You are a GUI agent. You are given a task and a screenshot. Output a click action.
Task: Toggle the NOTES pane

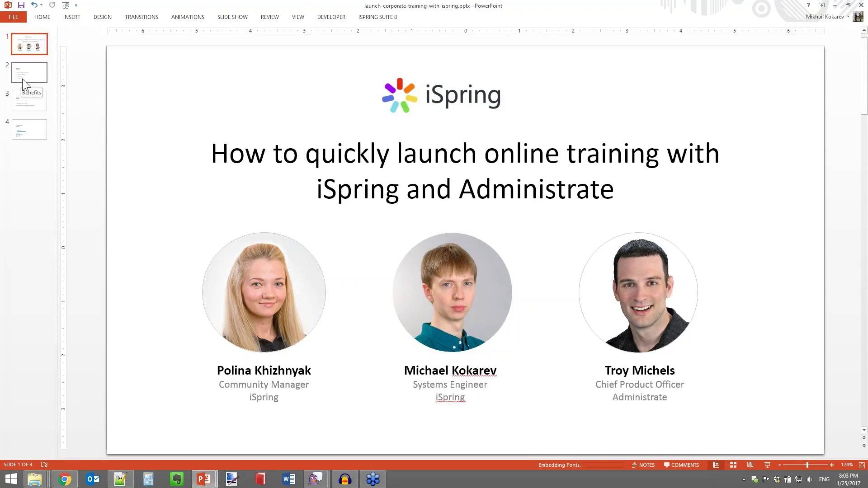pyautogui.click(x=643, y=465)
